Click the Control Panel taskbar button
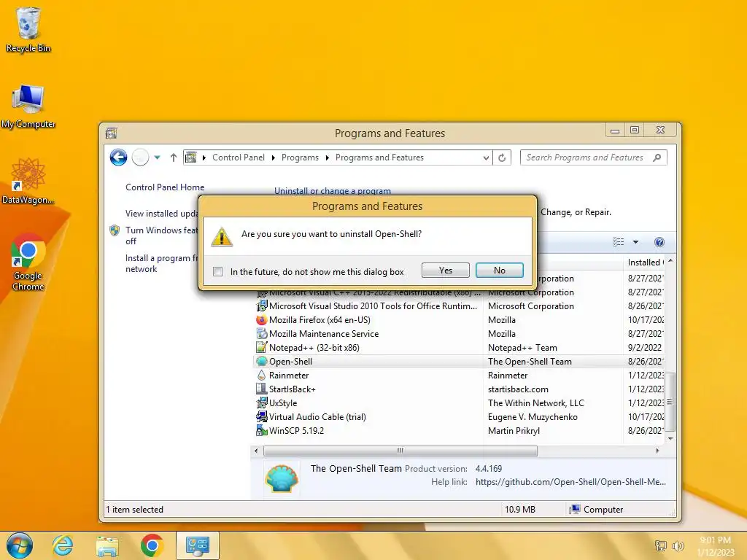This screenshot has height=560, width=747. (197, 545)
